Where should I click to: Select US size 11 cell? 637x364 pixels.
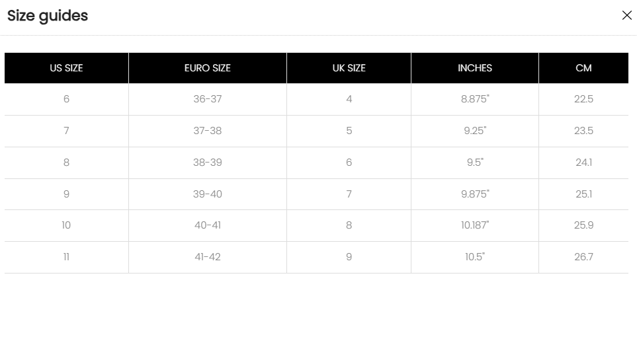coord(66,257)
